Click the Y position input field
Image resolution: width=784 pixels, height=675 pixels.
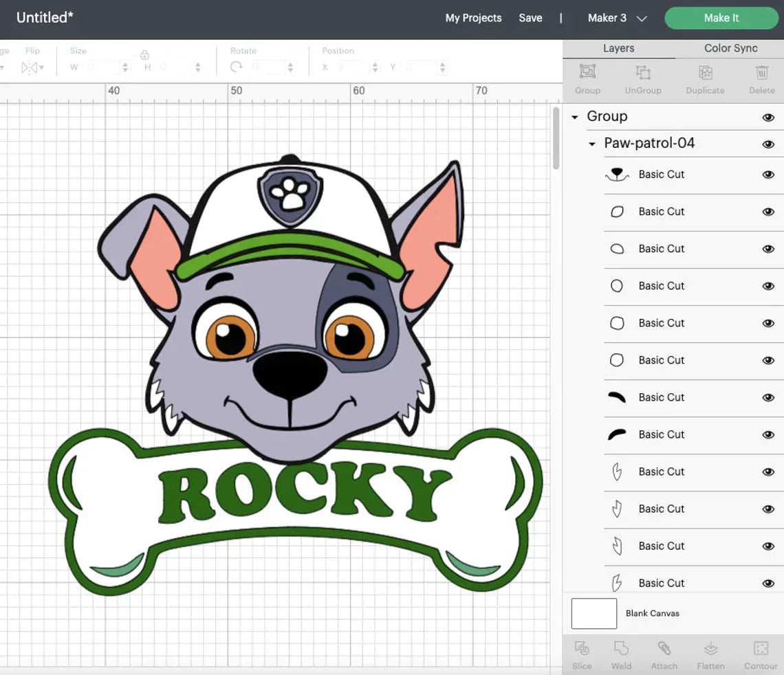pyautogui.click(x=421, y=67)
